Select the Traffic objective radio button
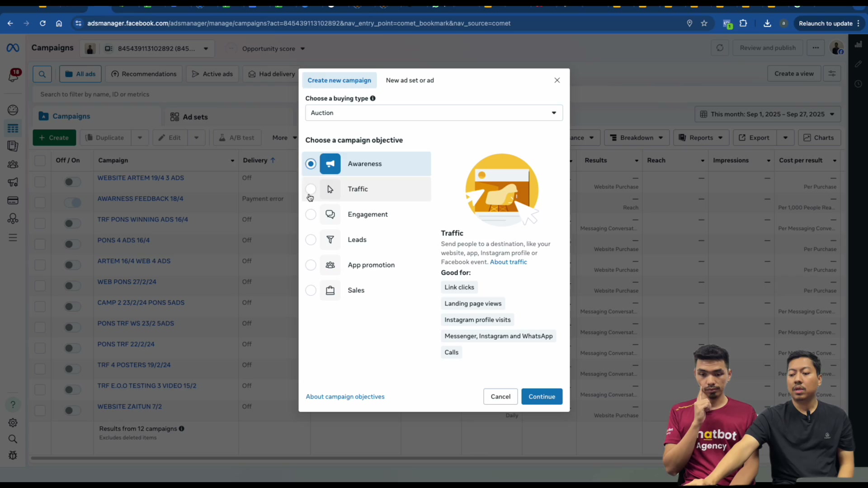The height and width of the screenshot is (488, 868). pyautogui.click(x=311, y=189)
